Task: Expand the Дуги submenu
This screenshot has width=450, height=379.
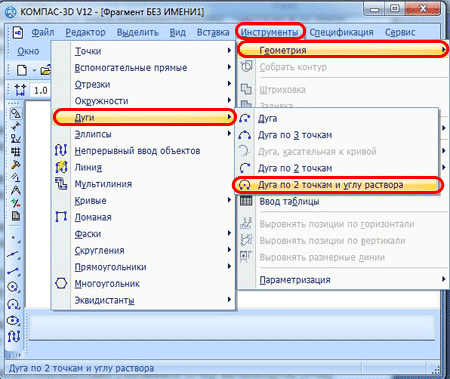Action: tap(144, 117)
